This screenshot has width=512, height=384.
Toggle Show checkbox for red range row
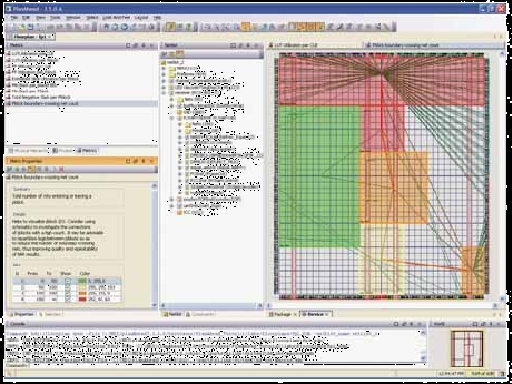coord(68,299)
